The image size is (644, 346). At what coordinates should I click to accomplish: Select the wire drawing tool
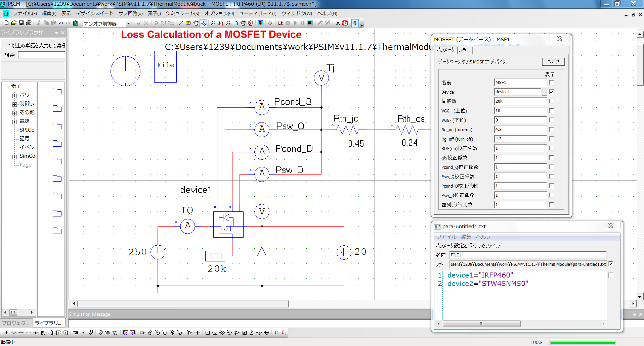click(180, 23)
